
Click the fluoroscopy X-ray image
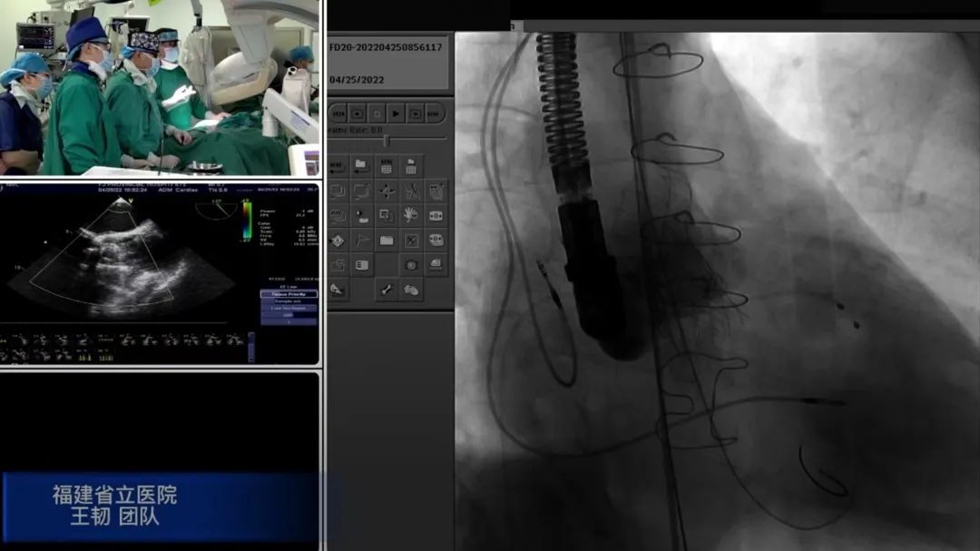coord(717,290)
